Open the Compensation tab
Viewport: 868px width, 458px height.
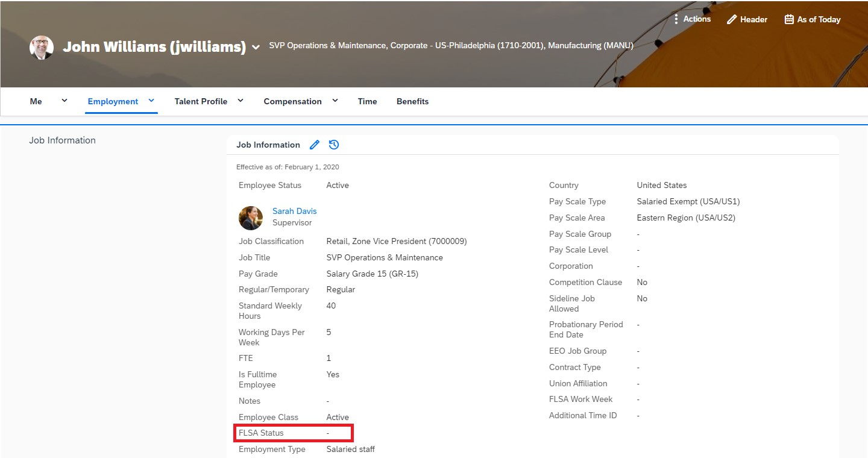click(292, 101)
